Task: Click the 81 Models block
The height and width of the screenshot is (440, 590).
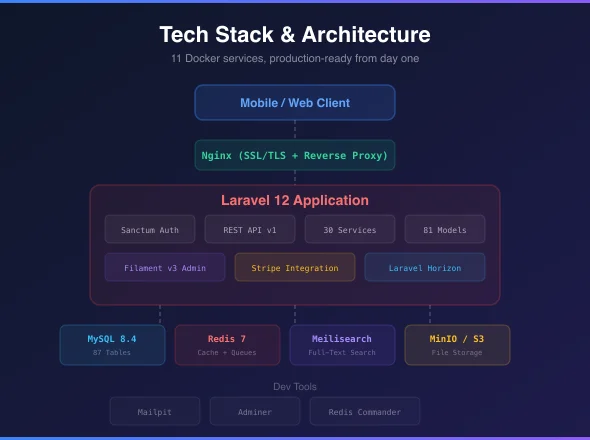Action: [445, 229]
